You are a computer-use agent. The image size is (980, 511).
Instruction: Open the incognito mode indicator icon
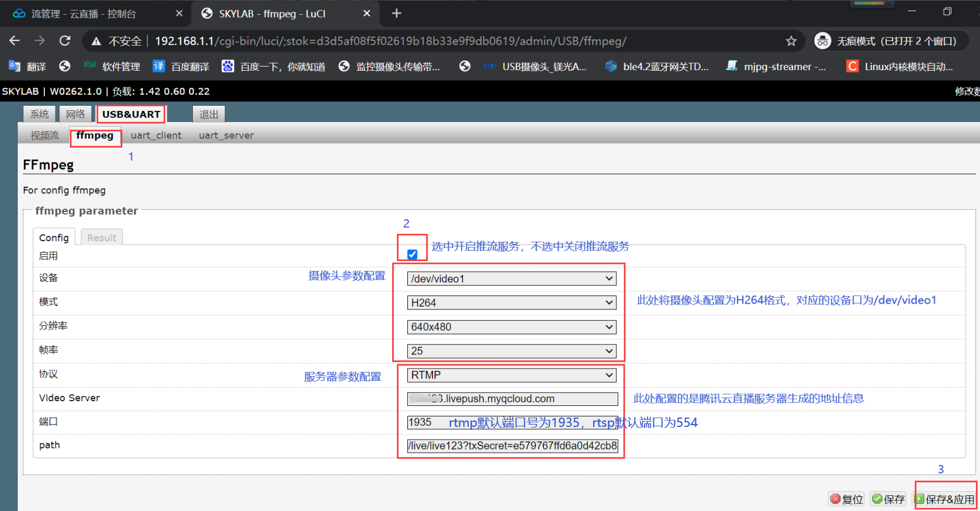[823, 41]
